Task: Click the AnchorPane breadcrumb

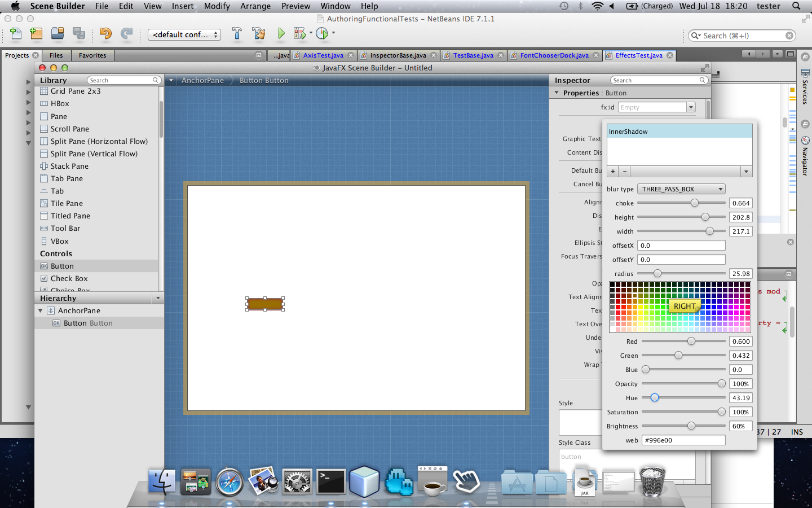Action: tap(202, 80)
